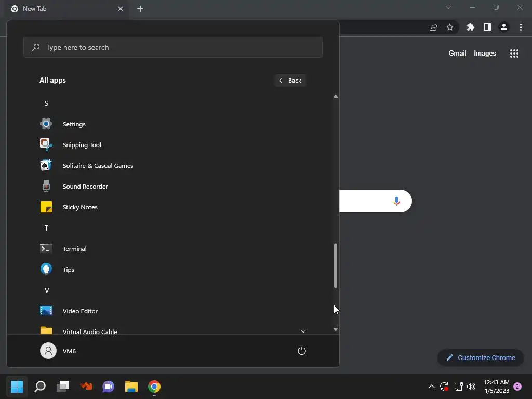
Task: Click the Google Chrome taskbar icon
Action: tap(154, 387)
